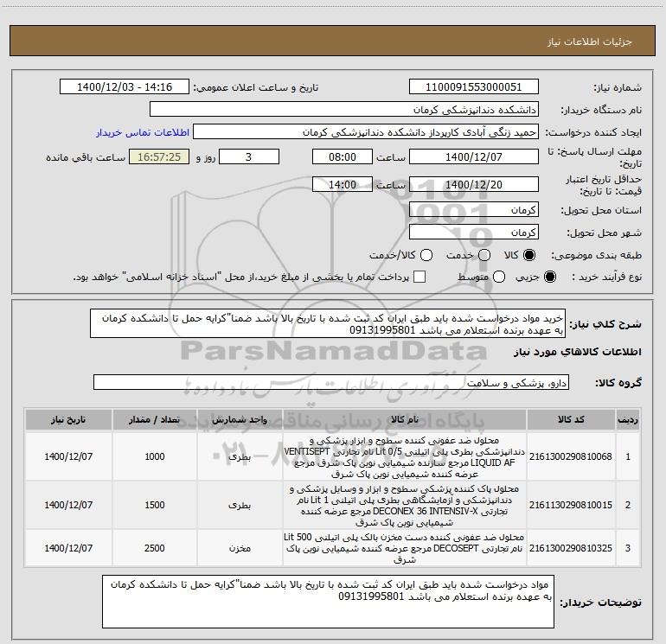Viewport: 666px width, 644px height.
Task: Click the VENTISEPT LIQUID AF product name cell
Action: (x=405, y=456)
